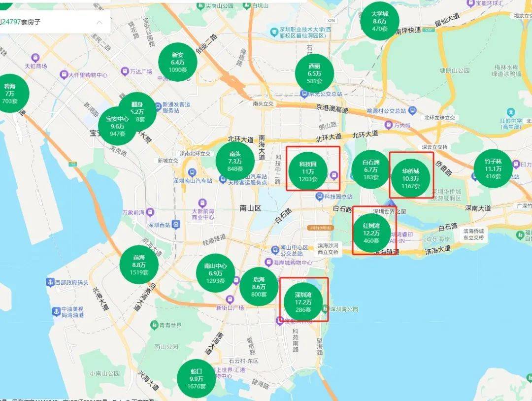Screen dimensions: 532x401
Task: Select the 万达广场 shopping icon
Action: (125, 71)
